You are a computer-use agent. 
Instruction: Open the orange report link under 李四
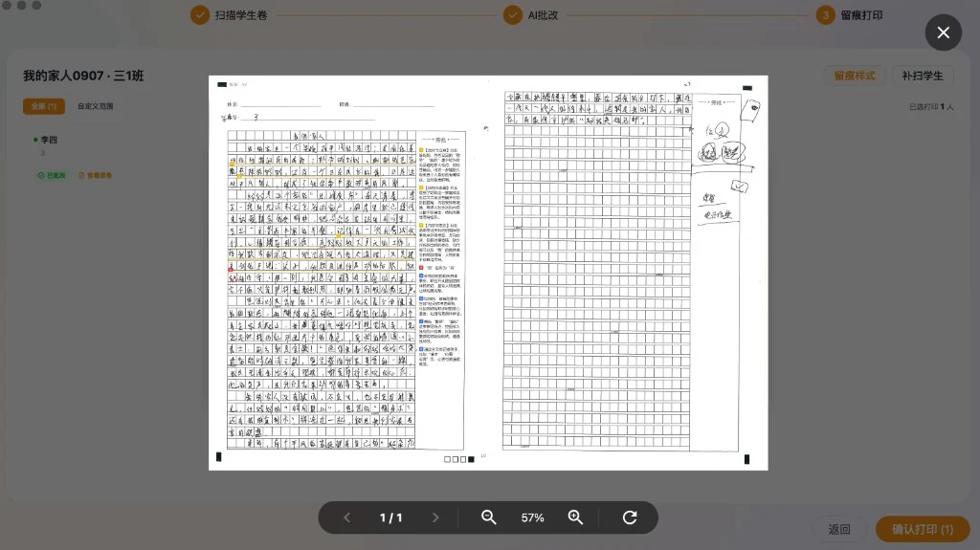pos(95,176)
